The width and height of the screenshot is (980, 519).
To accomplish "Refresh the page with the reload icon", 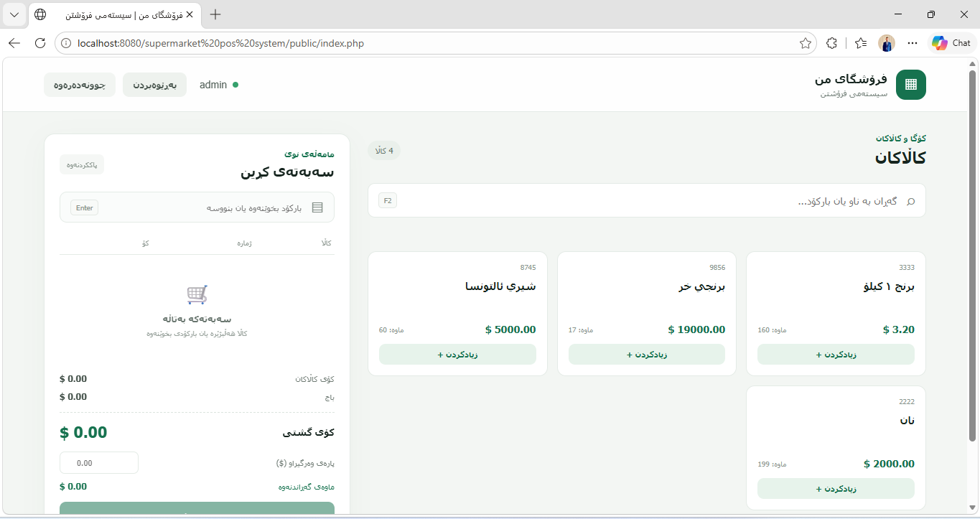I will click(40, 43).
